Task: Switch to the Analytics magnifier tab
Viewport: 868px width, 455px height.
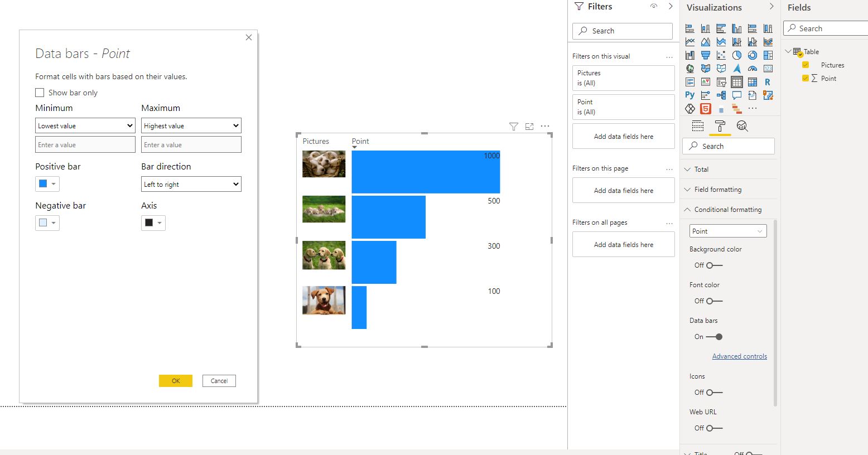Action: coord(742,126)
